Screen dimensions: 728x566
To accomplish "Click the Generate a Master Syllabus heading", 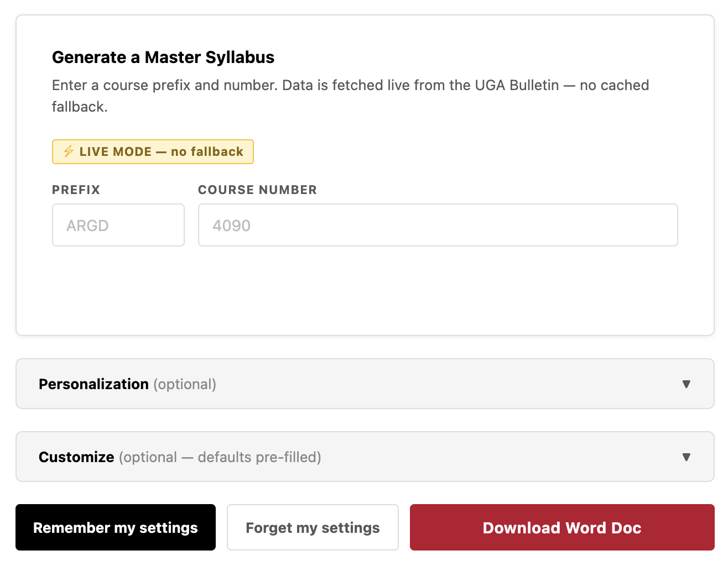I will pyautogui.click(x=163, y=57).
